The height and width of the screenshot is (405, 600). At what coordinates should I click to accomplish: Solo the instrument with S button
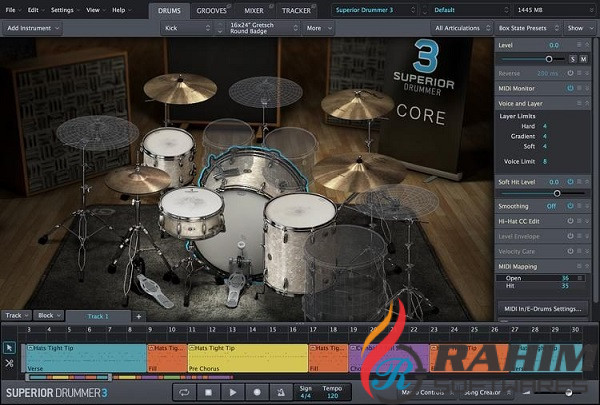(x=573, y=59)
